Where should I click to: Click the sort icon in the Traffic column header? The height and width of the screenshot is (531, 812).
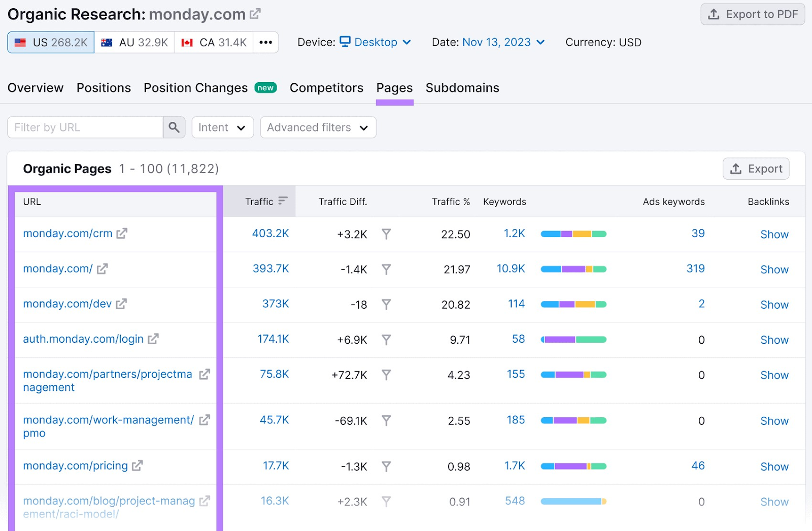point(283,201)
